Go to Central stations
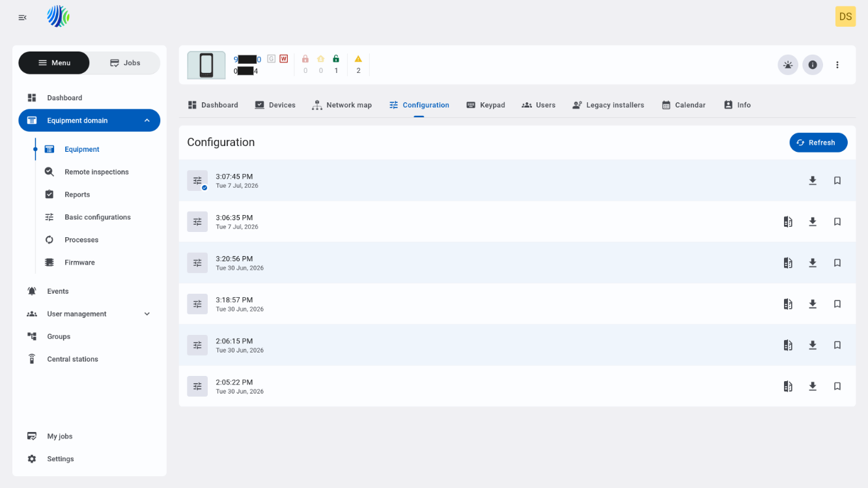The height and width of the screenshot is (488, 868). pos(89,359)
